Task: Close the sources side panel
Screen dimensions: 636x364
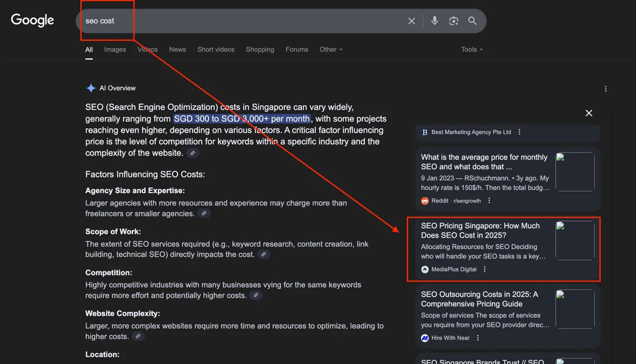Action: (589, 113)
